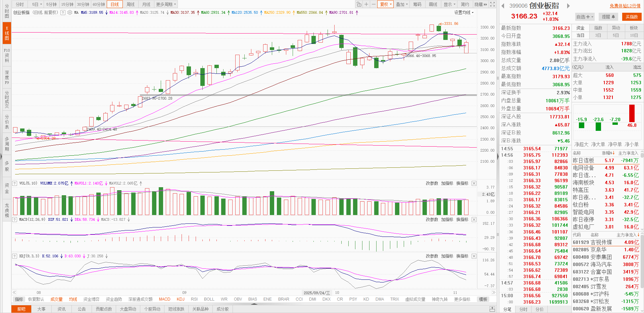Click the 买指数 button
Viewport: 644px width, 313px height.
[631, 17]
